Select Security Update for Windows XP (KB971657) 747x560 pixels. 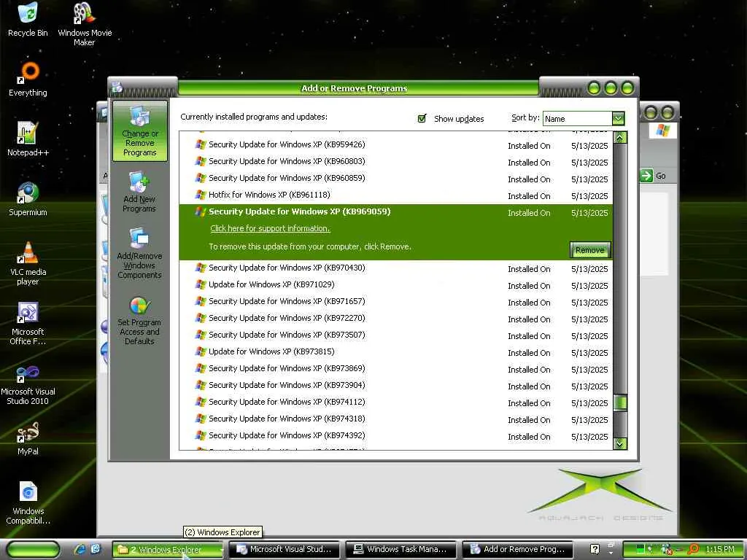(395, 301)
